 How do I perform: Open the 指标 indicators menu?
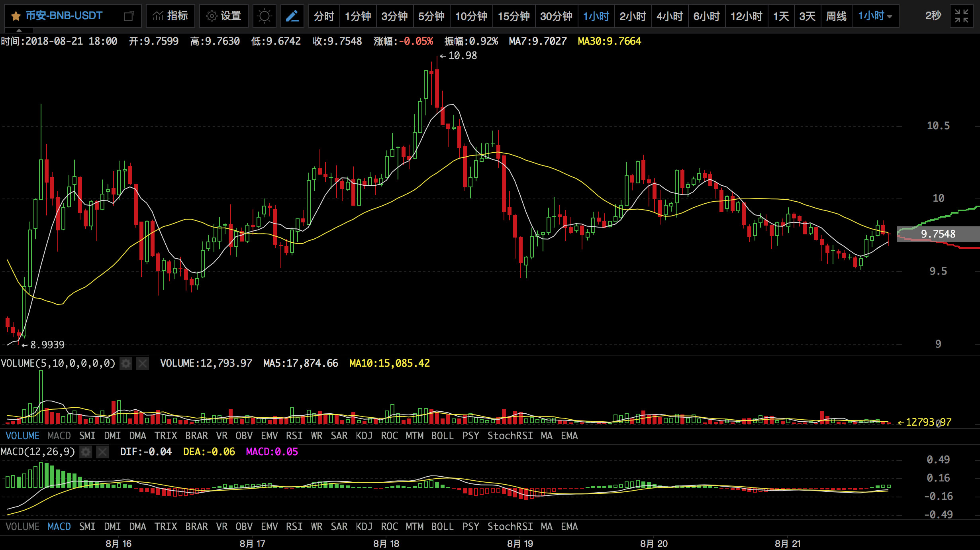coord(170,16)
